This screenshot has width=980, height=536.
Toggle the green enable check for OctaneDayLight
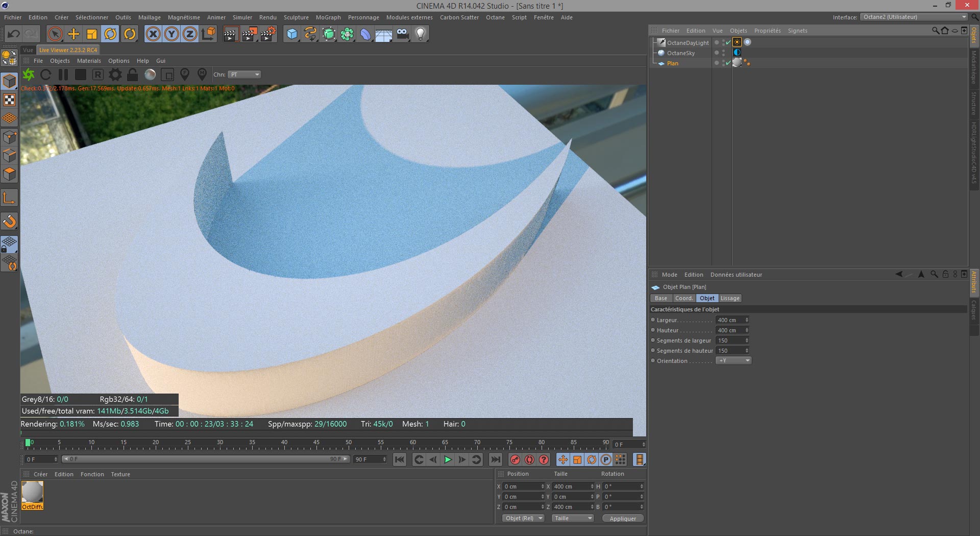click(728, 43)
